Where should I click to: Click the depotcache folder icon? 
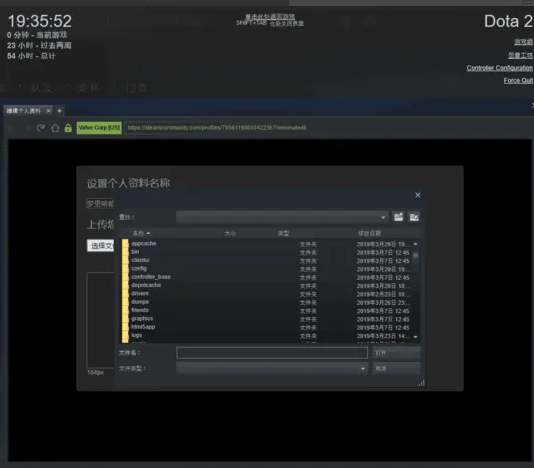(125, 285)
